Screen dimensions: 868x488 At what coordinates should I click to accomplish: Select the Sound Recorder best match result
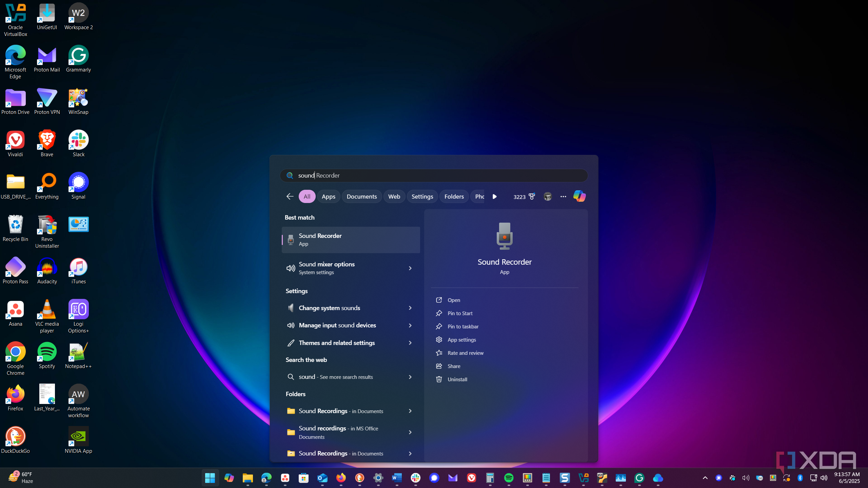pyautogui.click(x=351, y=240)
